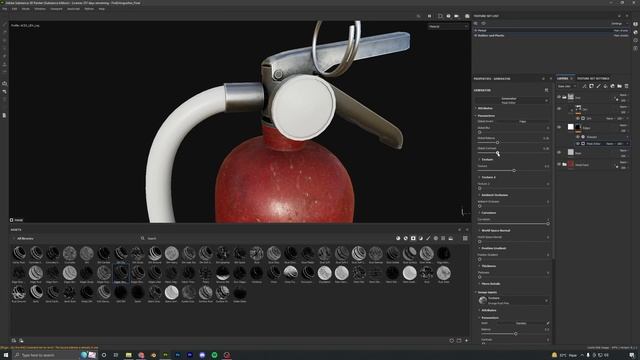640x360 pixels.
Task: Toggle visibility of the Mask Editor effect
Action: [578, 144]
